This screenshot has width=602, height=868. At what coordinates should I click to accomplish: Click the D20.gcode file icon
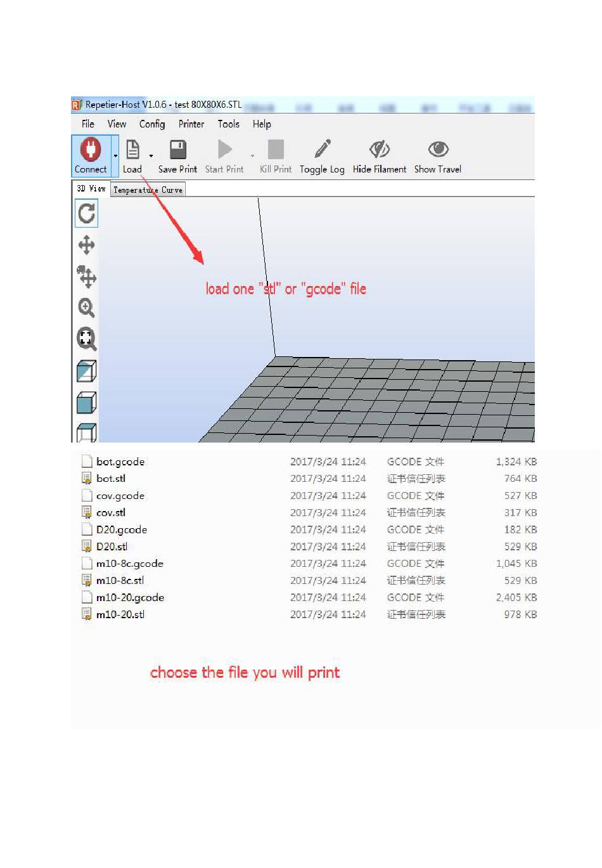87,529
